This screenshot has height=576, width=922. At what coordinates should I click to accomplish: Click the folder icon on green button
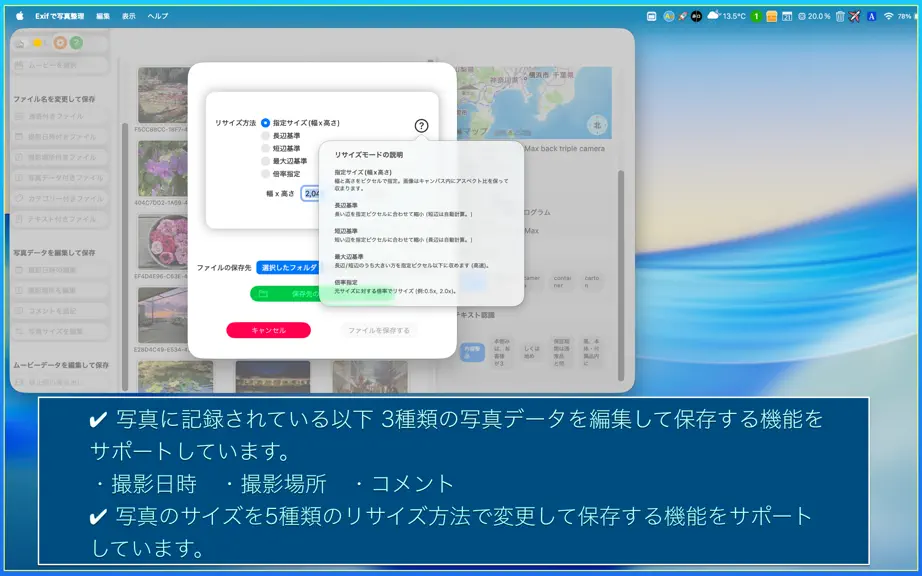point(263,294)
